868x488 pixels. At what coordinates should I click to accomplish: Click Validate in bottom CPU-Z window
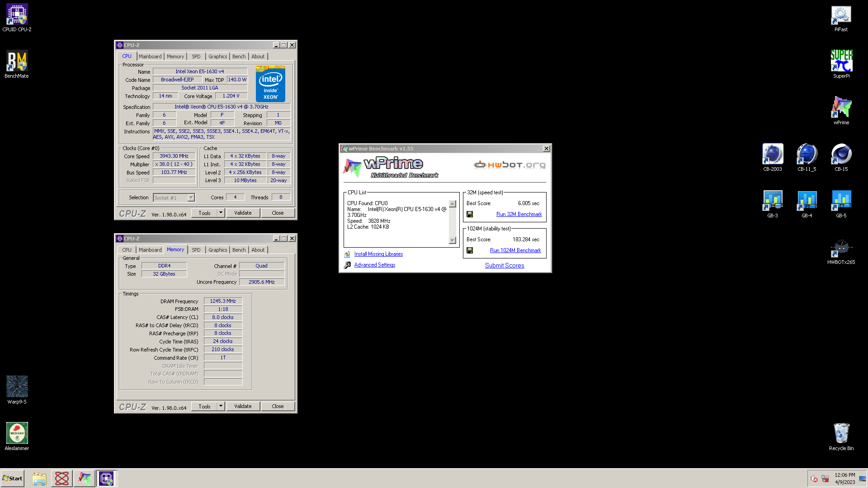[x=243, y=406]
